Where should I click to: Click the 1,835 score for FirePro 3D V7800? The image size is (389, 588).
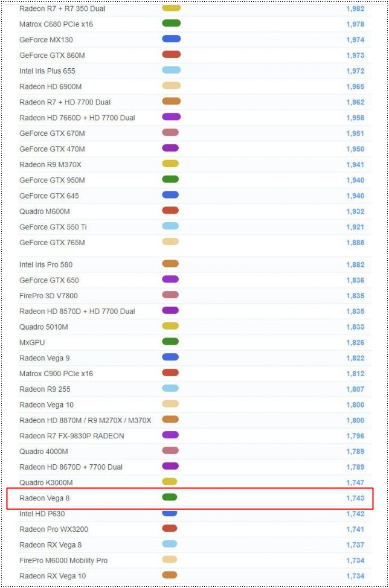point(355,296)
